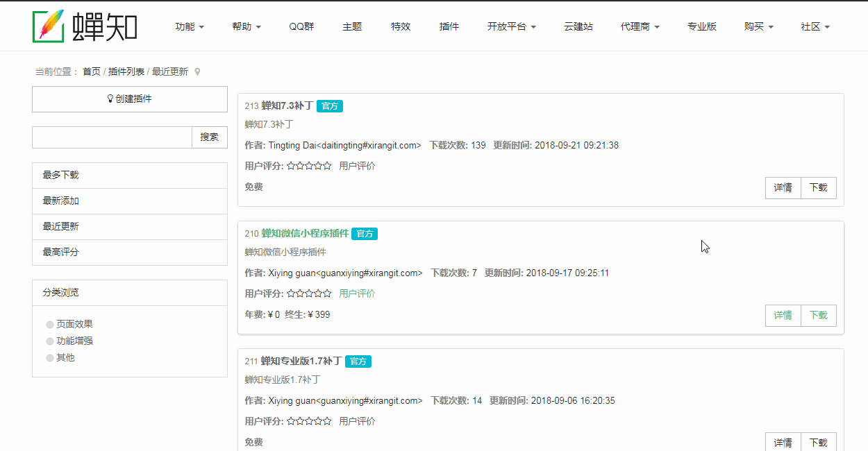Select 最高评分 in the sidebar list
Image resolution: width=868 pixels, height=451 pixels.
tap(130, 253)
